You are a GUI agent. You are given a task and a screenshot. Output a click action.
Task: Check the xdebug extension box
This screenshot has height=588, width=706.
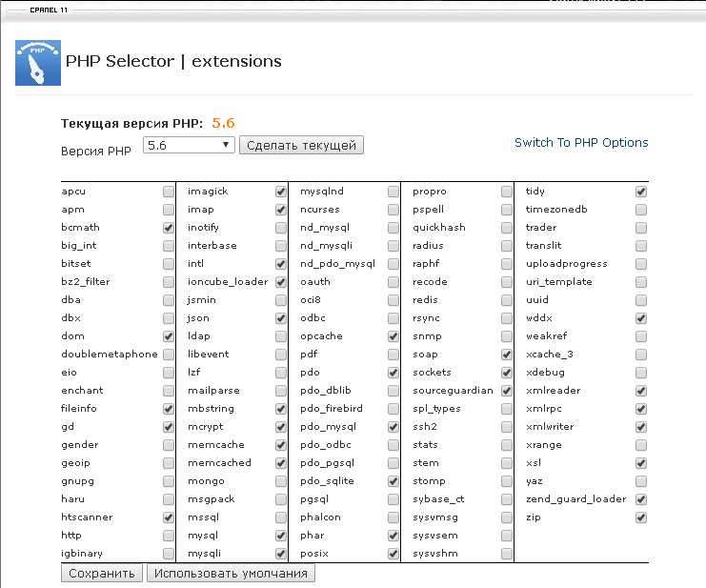pos(641,373)
